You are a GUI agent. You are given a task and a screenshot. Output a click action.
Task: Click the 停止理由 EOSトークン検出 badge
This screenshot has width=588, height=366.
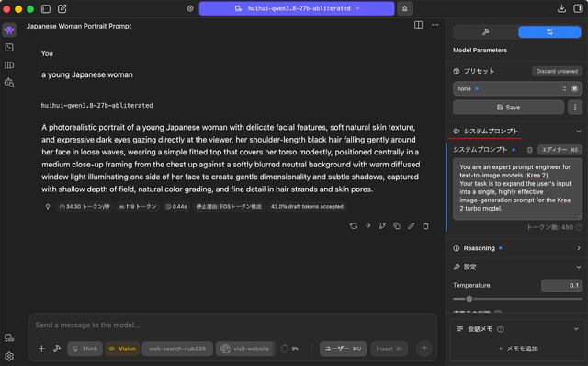[x=229, y=207]
